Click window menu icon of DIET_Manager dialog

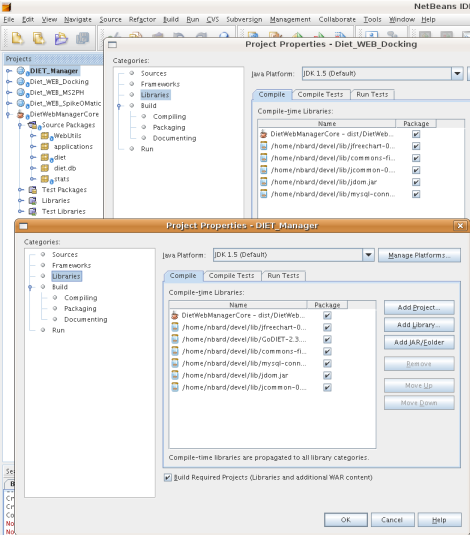(x=24, y=226)
